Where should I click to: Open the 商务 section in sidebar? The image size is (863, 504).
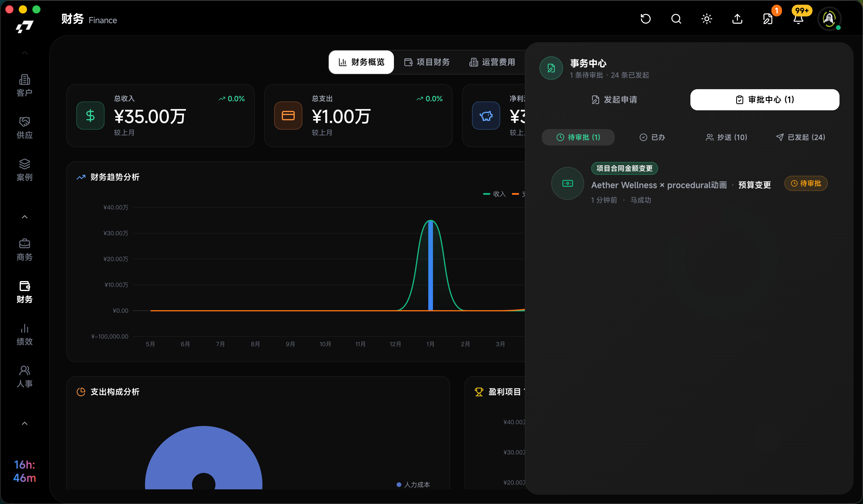click(x=25, y=250)
